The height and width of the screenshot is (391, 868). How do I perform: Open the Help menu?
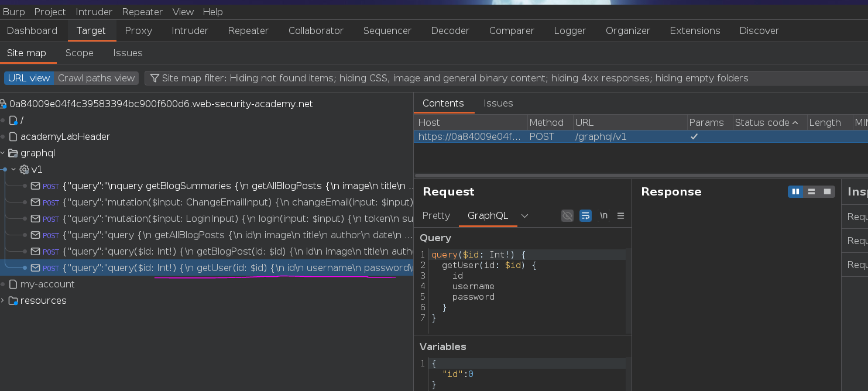click(x=212, y=12)
